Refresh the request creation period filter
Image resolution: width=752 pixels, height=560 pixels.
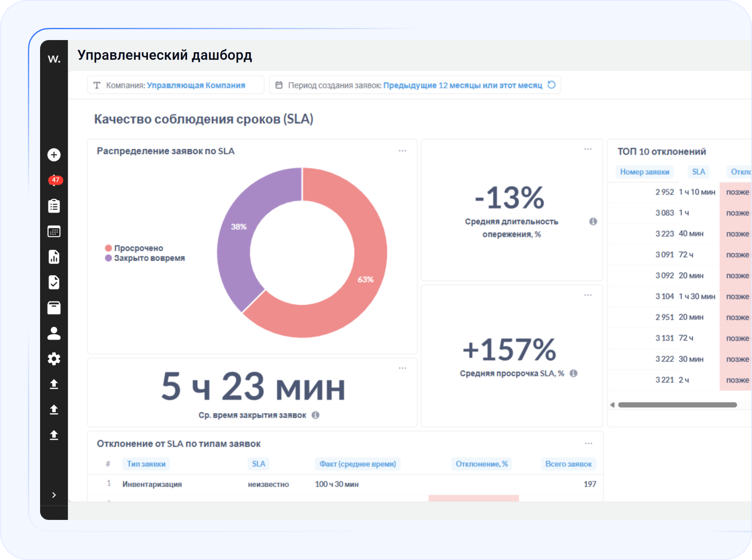pyautogui.click(x=552, y=85)
